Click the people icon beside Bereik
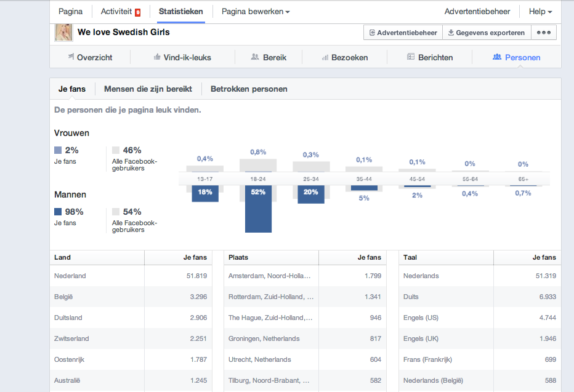The width and height of the screenshot is (574, 392). 255,57
